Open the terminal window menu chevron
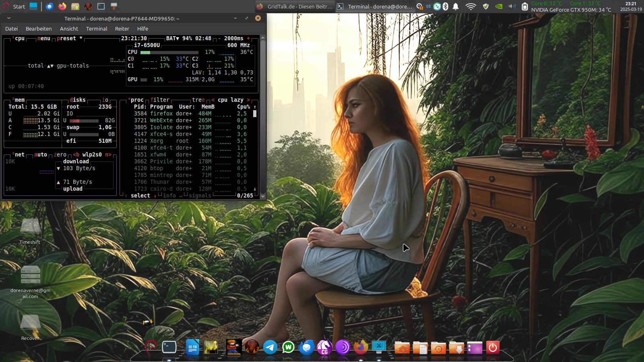 [9, 18]
